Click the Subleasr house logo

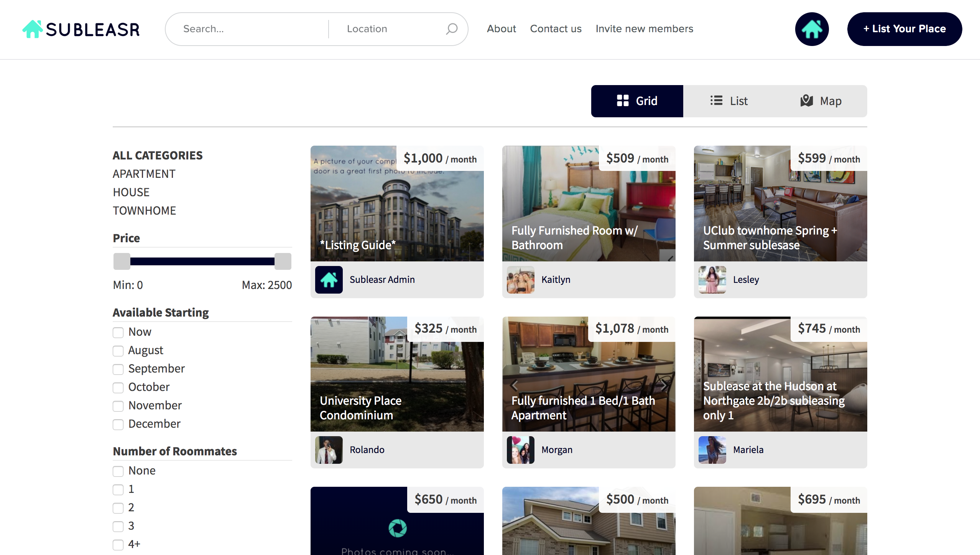(x=32, y=29)
